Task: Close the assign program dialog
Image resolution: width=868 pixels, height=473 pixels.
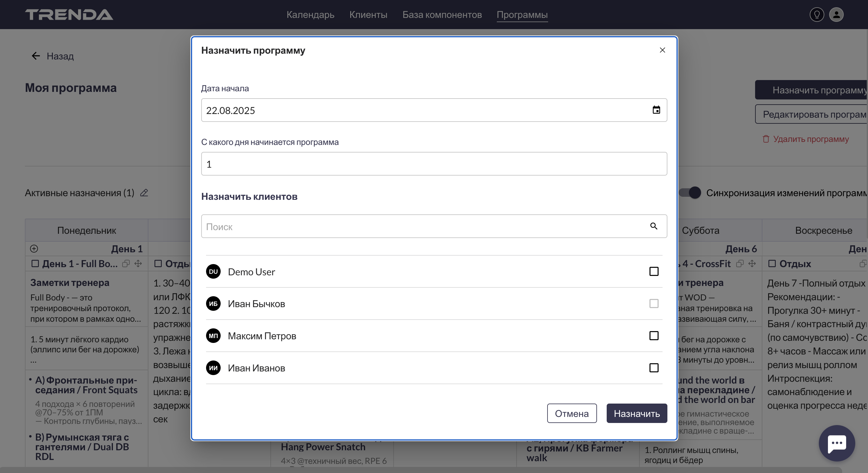Action: (x=662, y=50)
